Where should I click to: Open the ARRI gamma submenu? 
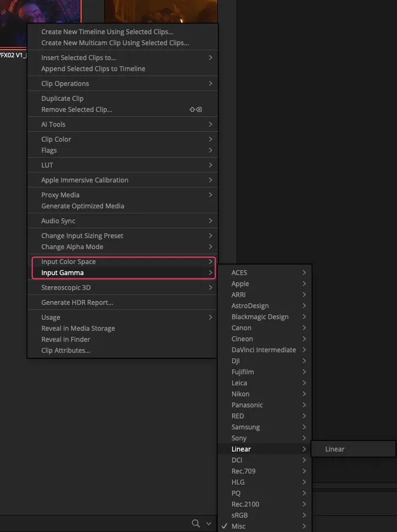click(239, 294)
